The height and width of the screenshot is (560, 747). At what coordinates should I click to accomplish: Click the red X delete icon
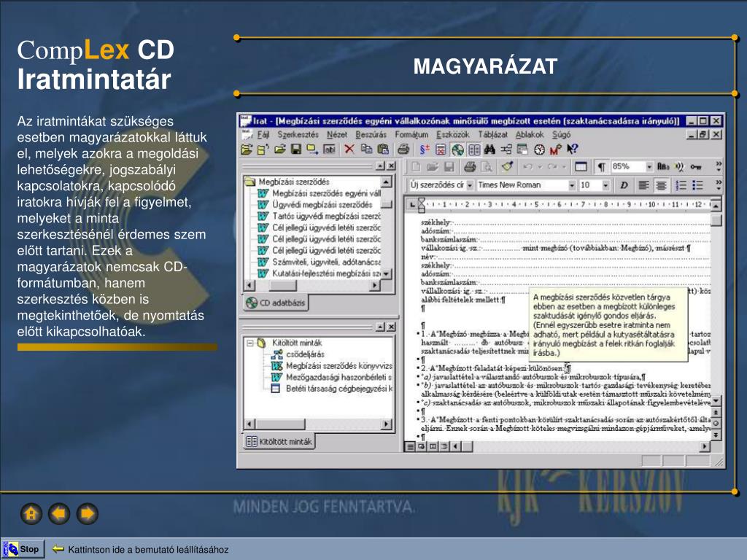349,149
